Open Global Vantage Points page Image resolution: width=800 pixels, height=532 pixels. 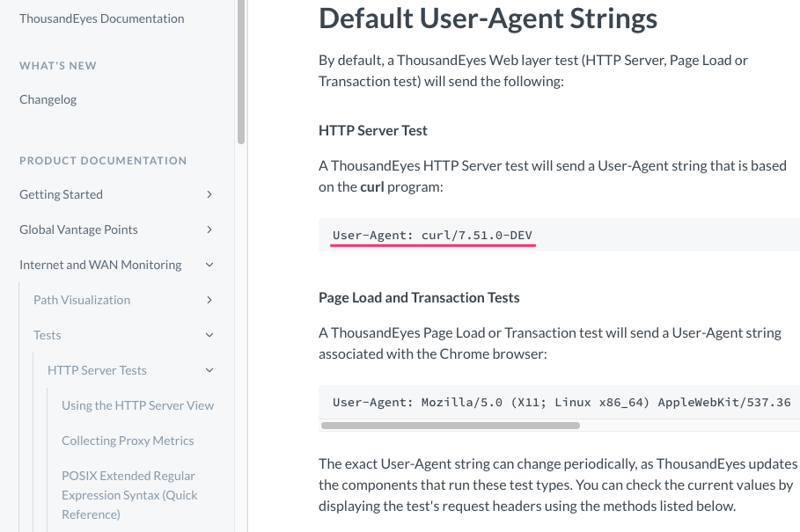[78, 230]
